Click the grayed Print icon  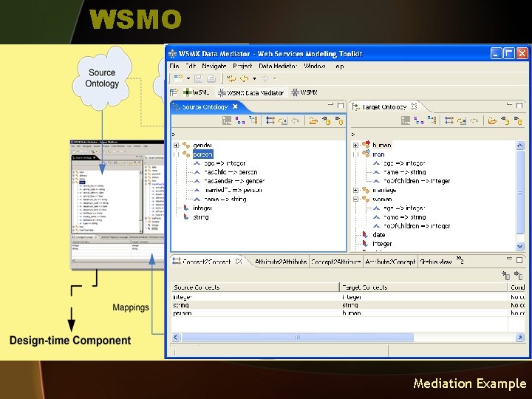click(211, 79)
